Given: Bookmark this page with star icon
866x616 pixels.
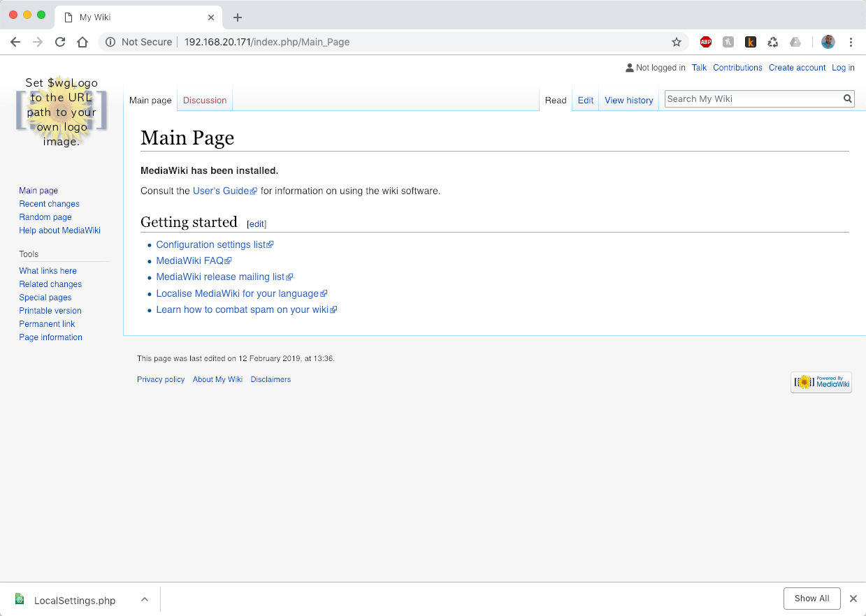Looking at the screenshot, I should (676, 42).
